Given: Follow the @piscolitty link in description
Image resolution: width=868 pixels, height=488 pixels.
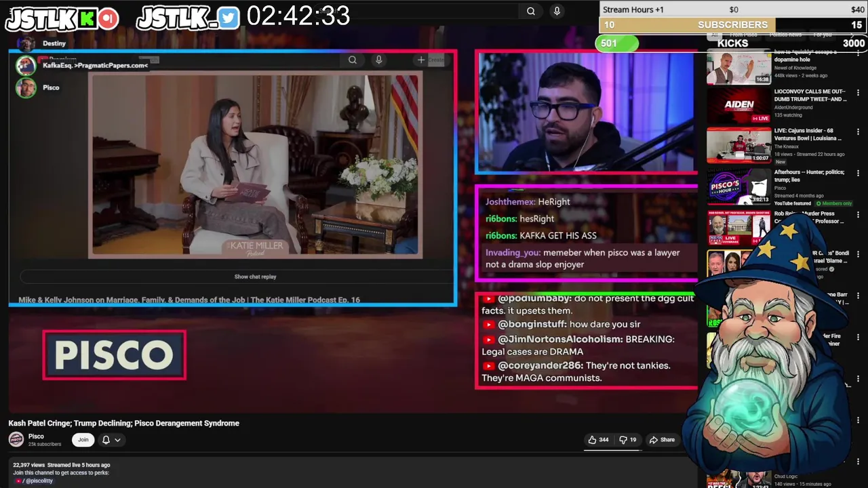Looking at the screenshot, I should (x=39, y=481).
